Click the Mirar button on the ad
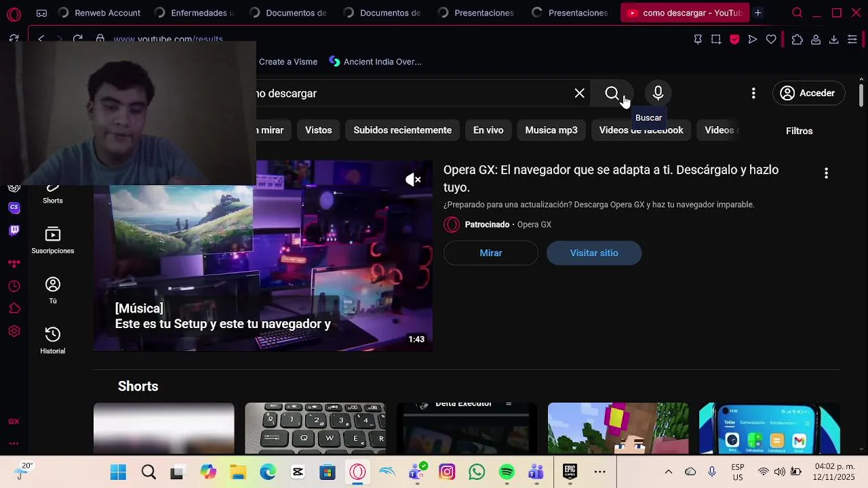Viewport: 868px width, 488px height. (490, 253)
